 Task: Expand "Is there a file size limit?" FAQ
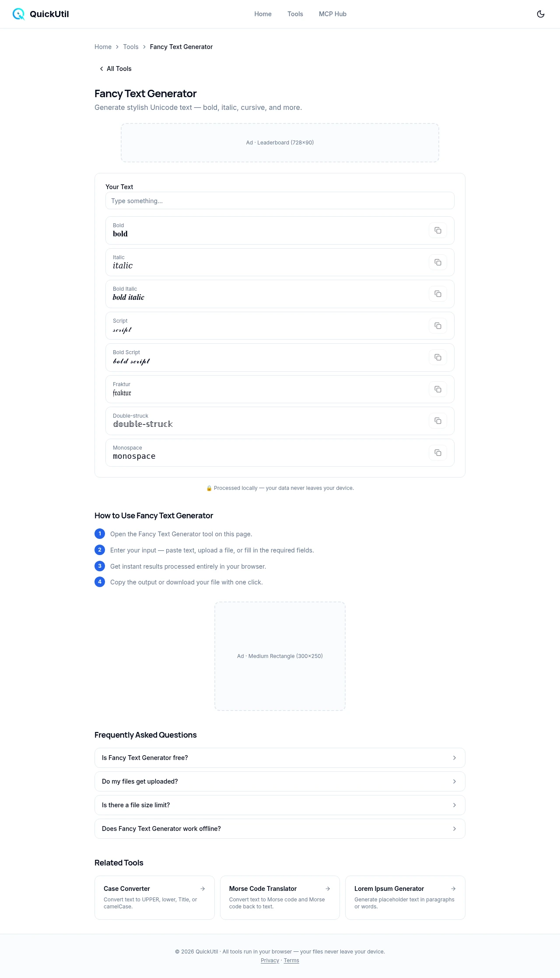tap(280, 805)
